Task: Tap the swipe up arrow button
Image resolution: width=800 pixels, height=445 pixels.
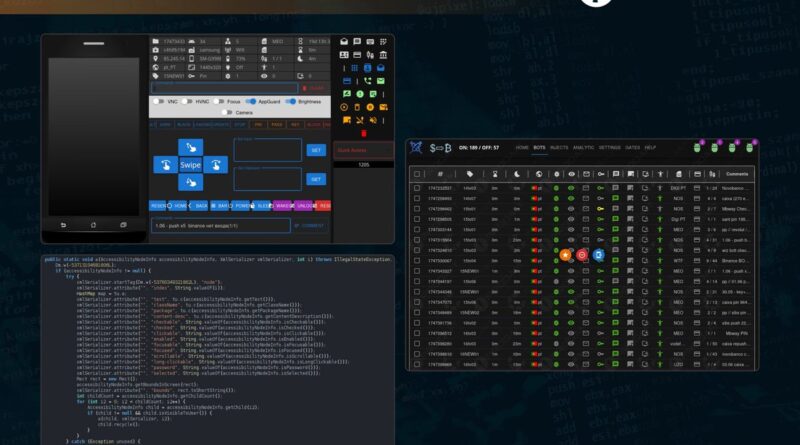Action: coord(190,147)
